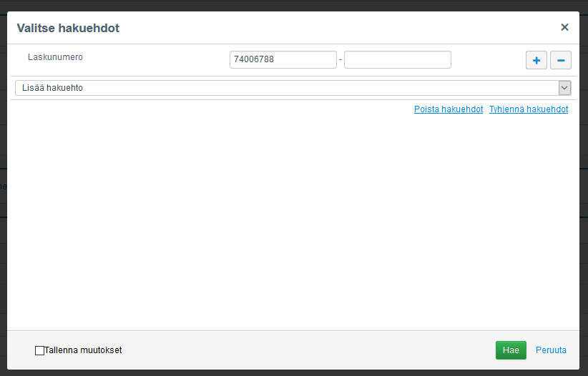The image size is (588, 376).
Task: Expand the Lisää hakuehto dropdown arrow
Action: (x=564, y=88)
